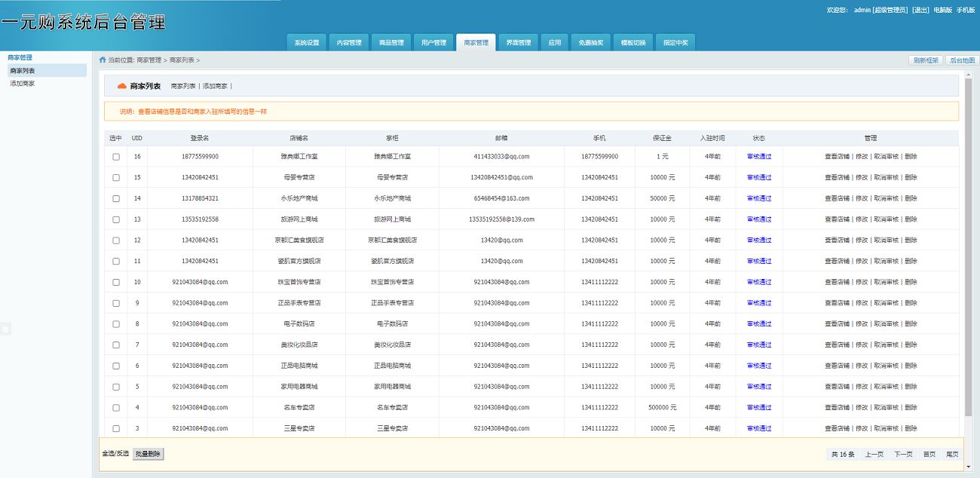
Task: Go to 上一页 previous page
Action: pos(874,454)
